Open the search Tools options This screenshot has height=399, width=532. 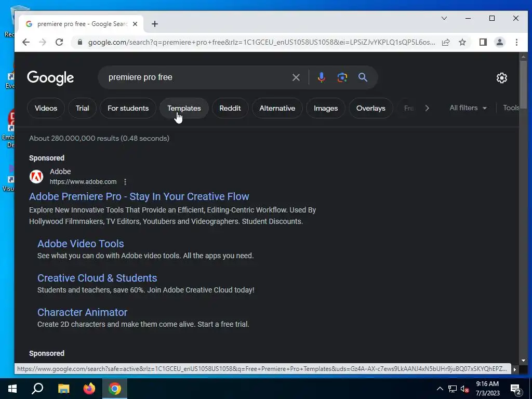(511, 108)
